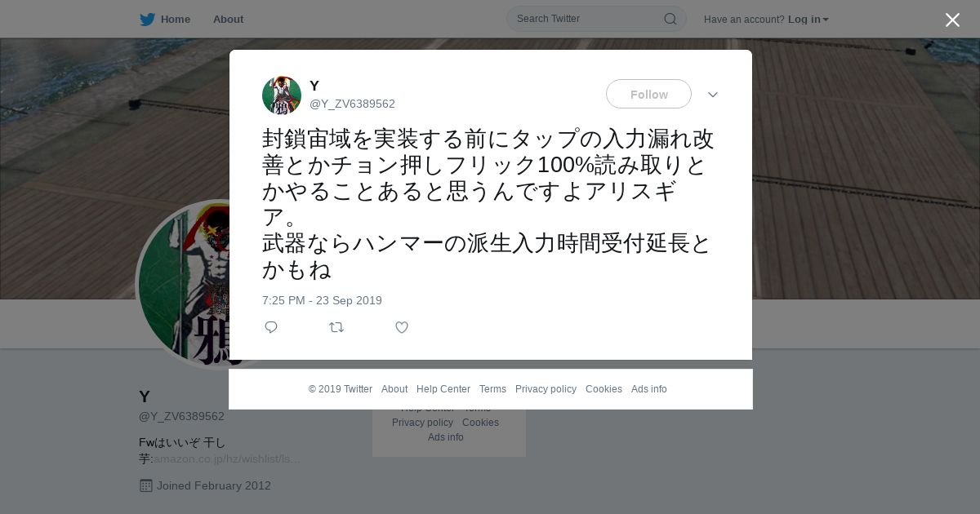Open the Ads info link in the dialog footer
The width and height of the screenshot is (980, 514).
pyautogui.click(x=649, y=389)
